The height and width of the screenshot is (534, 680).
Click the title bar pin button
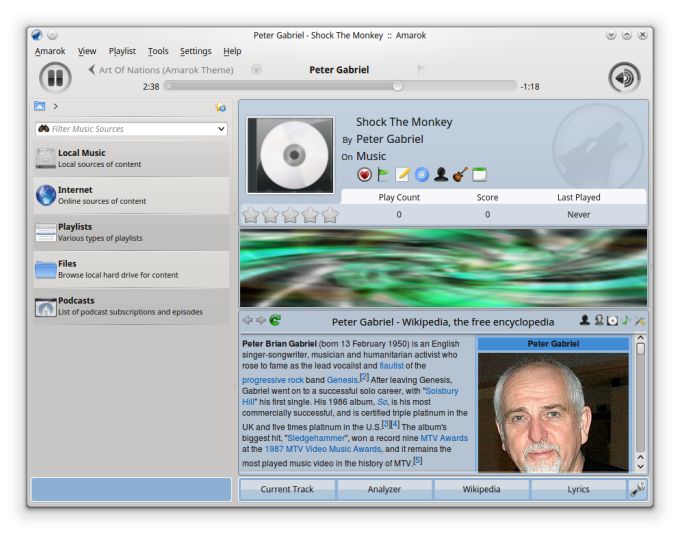pyautogui.click(x=52, y=35)
